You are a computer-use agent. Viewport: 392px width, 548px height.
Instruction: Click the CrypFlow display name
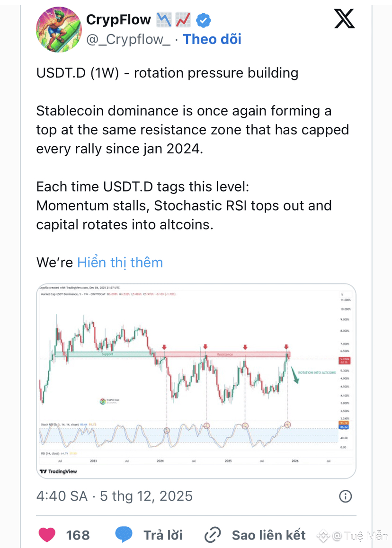(118, 20)
